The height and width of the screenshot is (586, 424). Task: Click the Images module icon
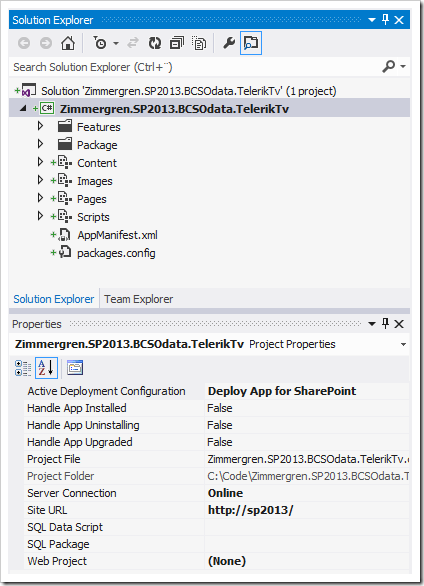pyautogui.click(x=65, y=180)
